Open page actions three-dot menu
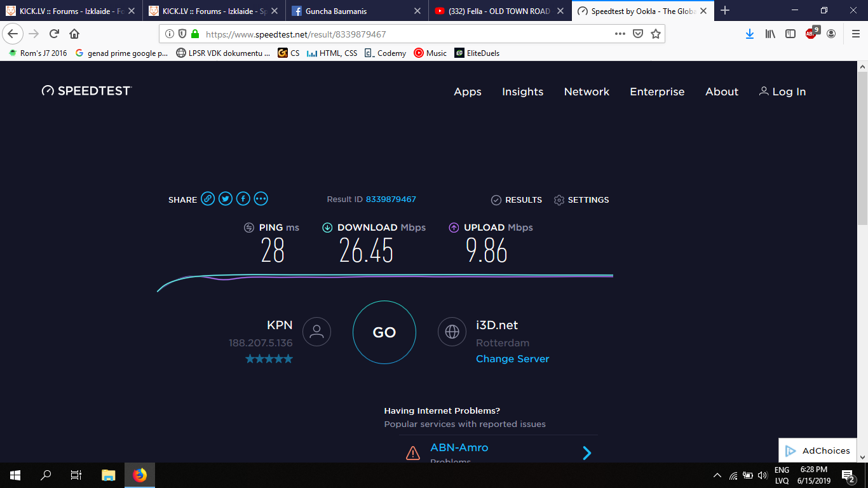The width and height of the screenshot is (868, 488). (x=620, y=34)
